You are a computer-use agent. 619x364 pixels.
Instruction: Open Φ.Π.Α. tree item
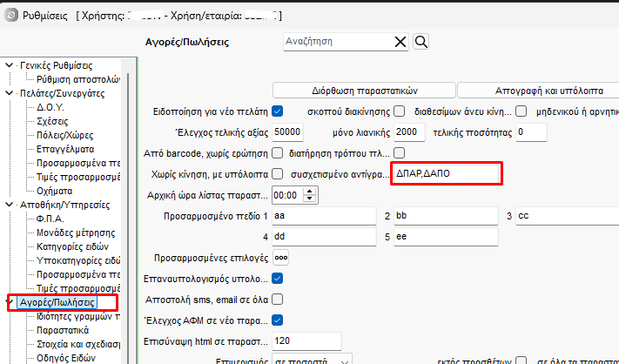50,219
